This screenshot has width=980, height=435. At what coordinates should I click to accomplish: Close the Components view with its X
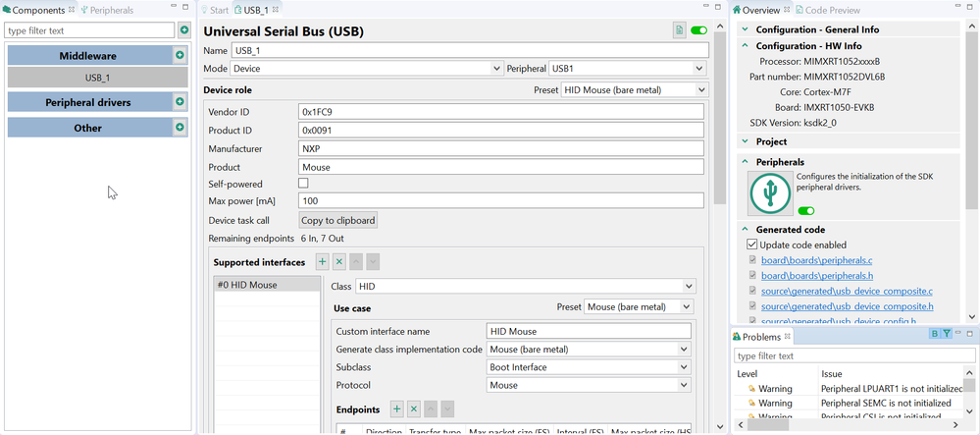coord(71,10)
